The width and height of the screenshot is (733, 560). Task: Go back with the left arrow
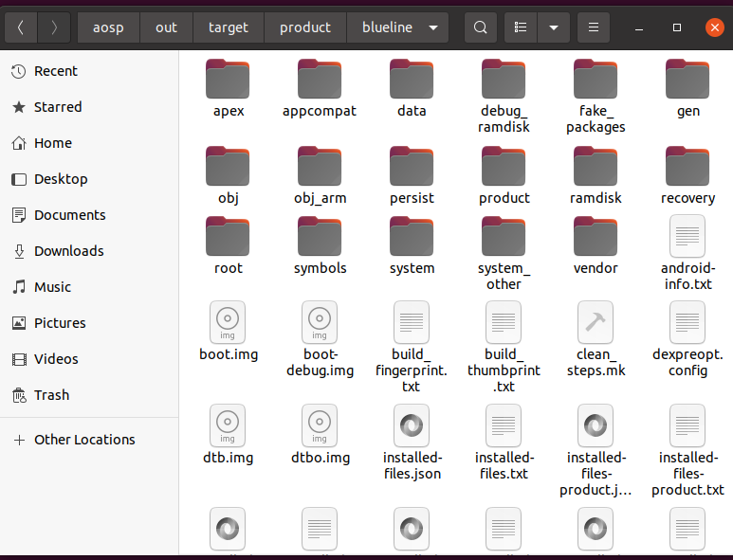pos(21,27)
